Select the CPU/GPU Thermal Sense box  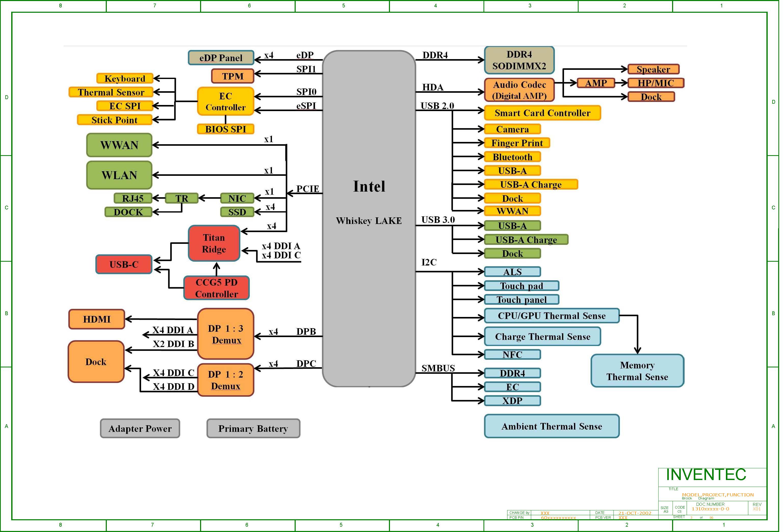[x=552, y=316]
